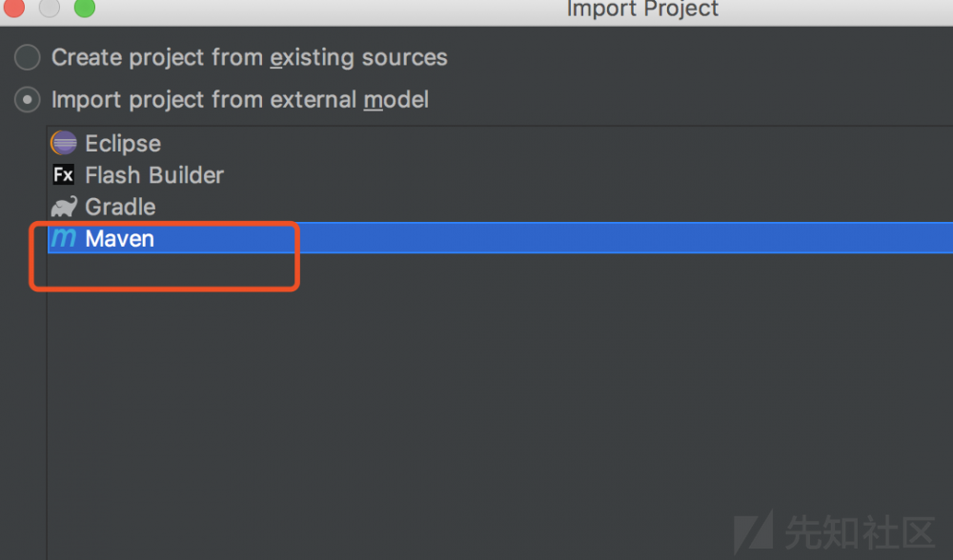Select the Create project from existing sources radio button

(x=28, y=58)
